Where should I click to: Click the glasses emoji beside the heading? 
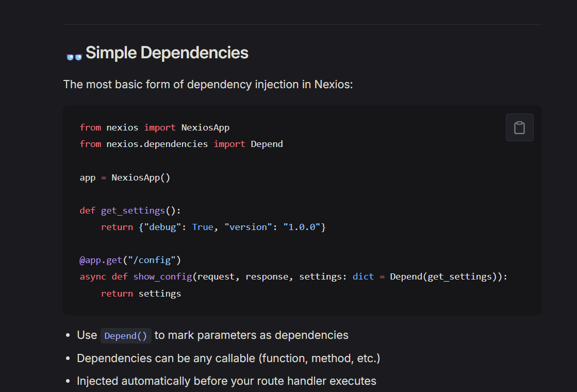click(74, 57)
